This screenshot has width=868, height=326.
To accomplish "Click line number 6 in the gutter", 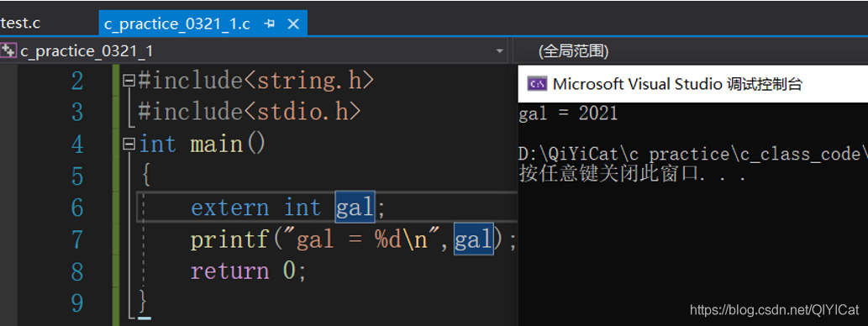I will pyautogui.click(x=77, y=208).
